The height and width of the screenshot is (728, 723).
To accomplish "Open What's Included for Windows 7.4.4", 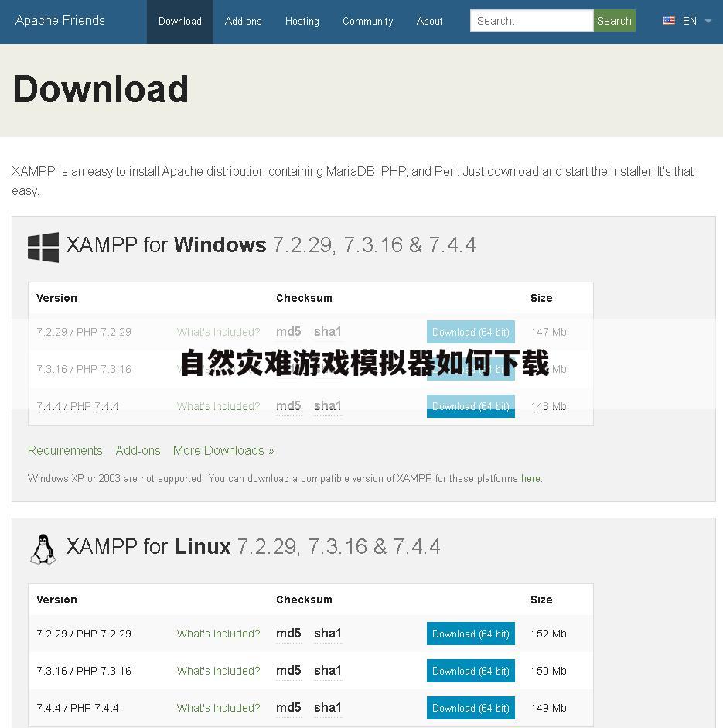I will point(218,406).
